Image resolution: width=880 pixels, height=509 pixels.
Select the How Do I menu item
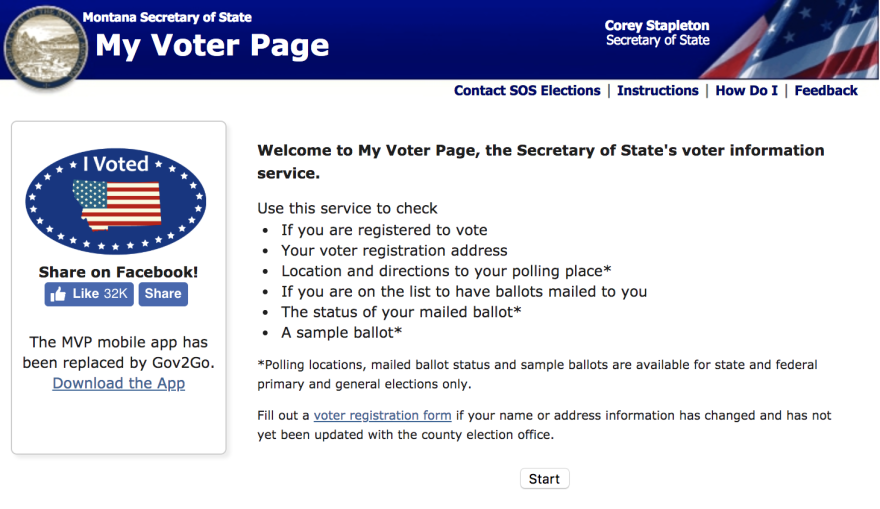tap(746, 90)
